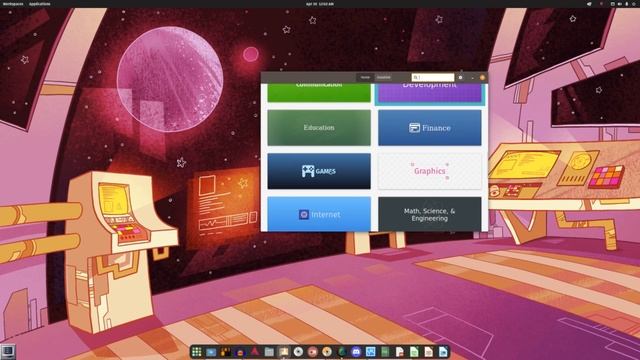Open the Finance category tile

pyautogui.click(x=430, y=128)
